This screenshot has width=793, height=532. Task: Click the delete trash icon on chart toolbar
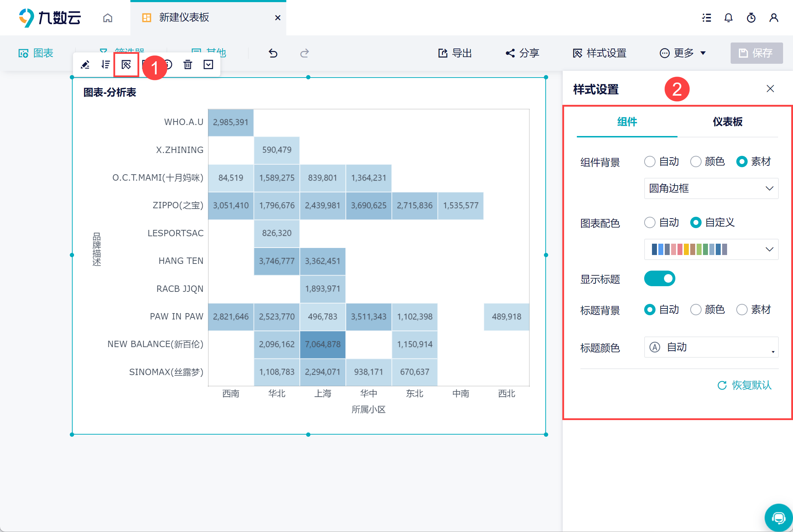(188, 65)
